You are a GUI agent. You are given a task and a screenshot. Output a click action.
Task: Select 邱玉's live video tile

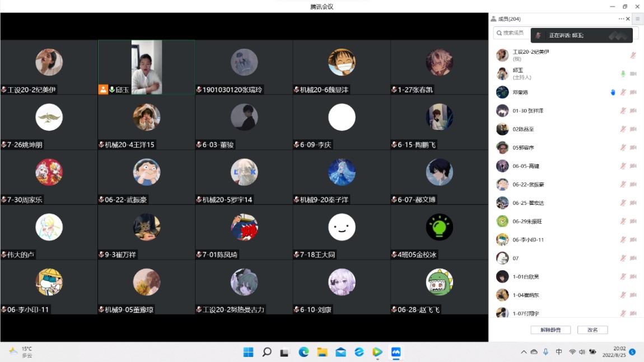[x=147, y=66]
